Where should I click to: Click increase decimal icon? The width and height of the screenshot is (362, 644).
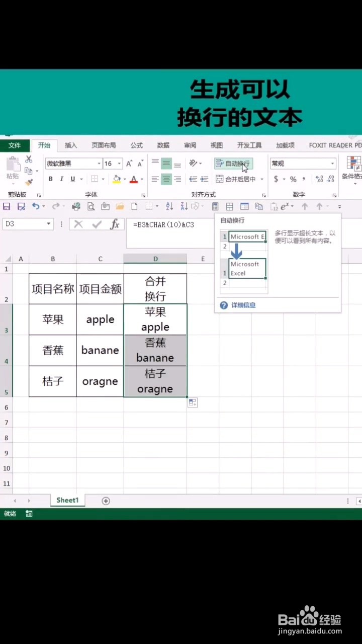point(319,179)
